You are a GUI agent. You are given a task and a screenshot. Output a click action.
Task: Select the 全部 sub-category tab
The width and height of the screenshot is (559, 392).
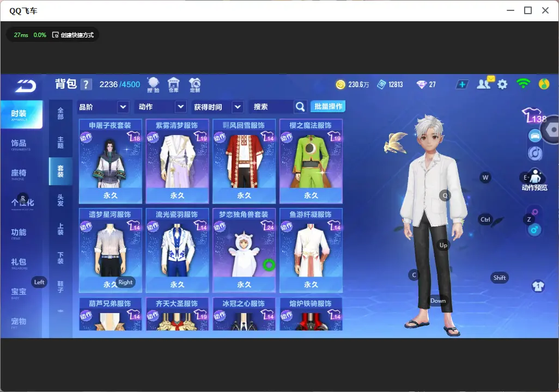pos(60,114)
